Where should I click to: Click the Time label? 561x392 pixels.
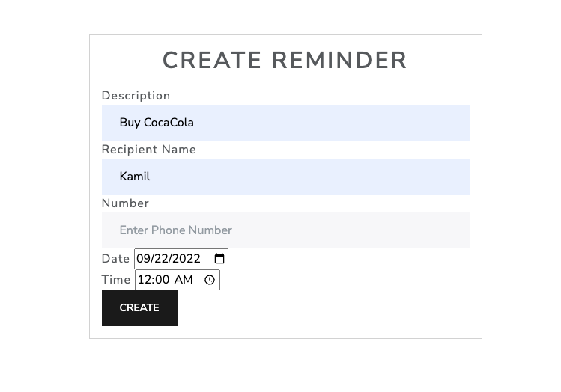(x=116, y=280)
